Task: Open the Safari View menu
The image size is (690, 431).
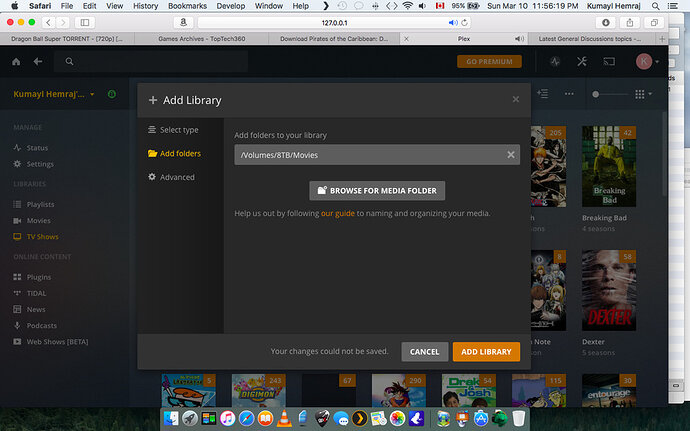Action: click(x=114, y=6)
